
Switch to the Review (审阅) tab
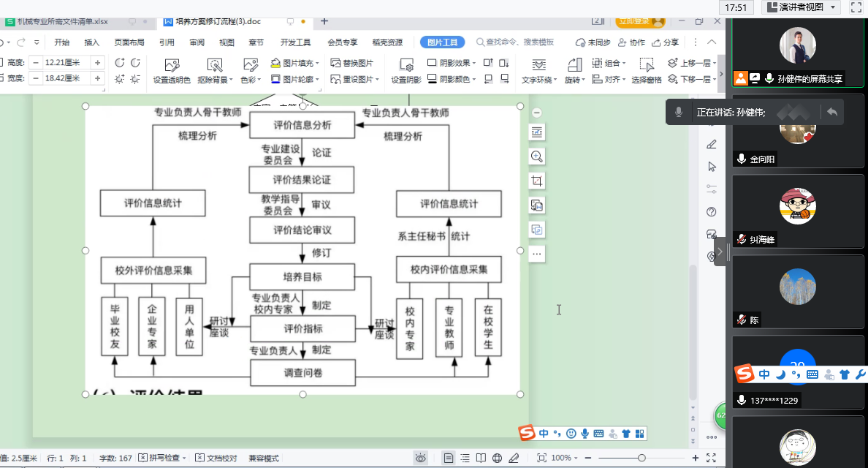(197, 42)
